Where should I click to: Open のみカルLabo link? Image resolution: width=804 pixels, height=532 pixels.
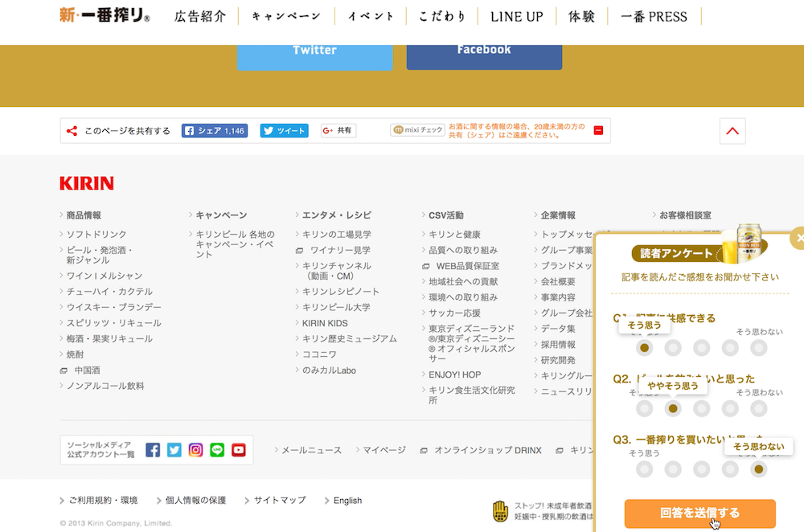pyautogui.click(x=329, y=370)
